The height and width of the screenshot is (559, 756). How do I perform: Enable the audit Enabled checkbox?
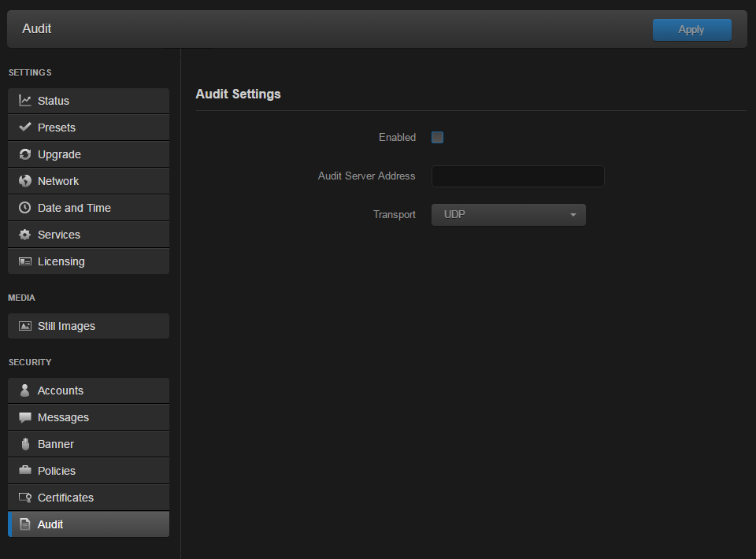coord(437,136)
